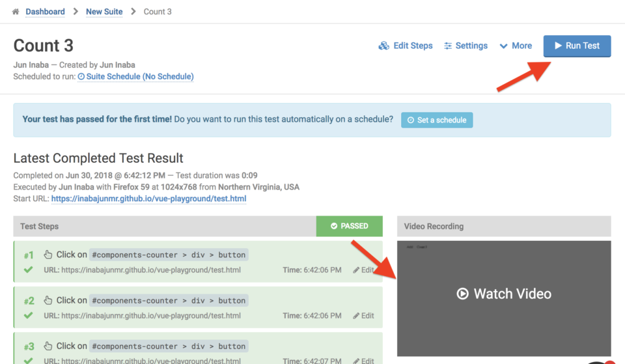This screenshot has width=625, height=364.
Task: Open test Settings
Action: (465, 46)
